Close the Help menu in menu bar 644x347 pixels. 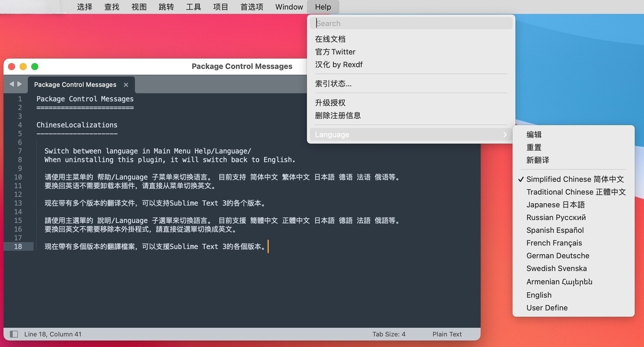323,7
